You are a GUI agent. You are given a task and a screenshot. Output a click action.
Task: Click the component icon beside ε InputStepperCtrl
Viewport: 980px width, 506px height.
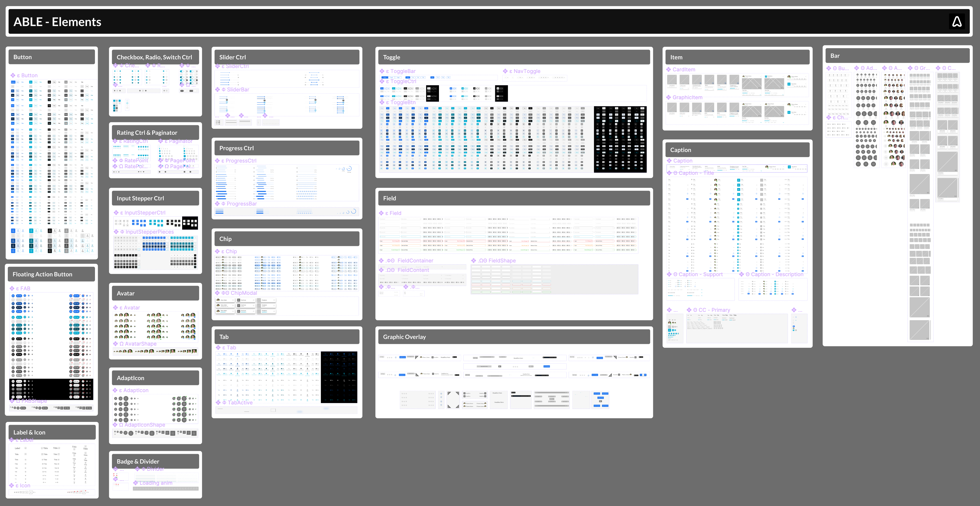[x=116, y=213]
